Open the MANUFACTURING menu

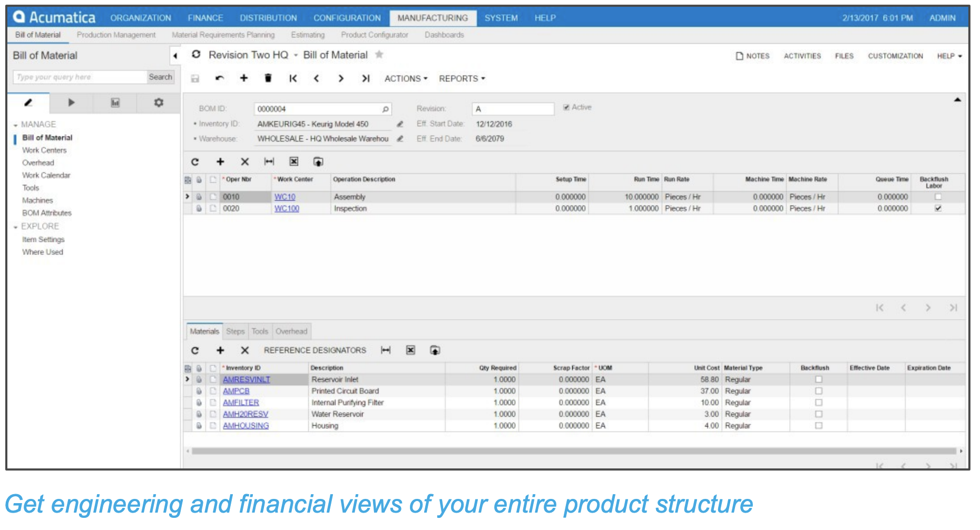click(x=433, y=18)
